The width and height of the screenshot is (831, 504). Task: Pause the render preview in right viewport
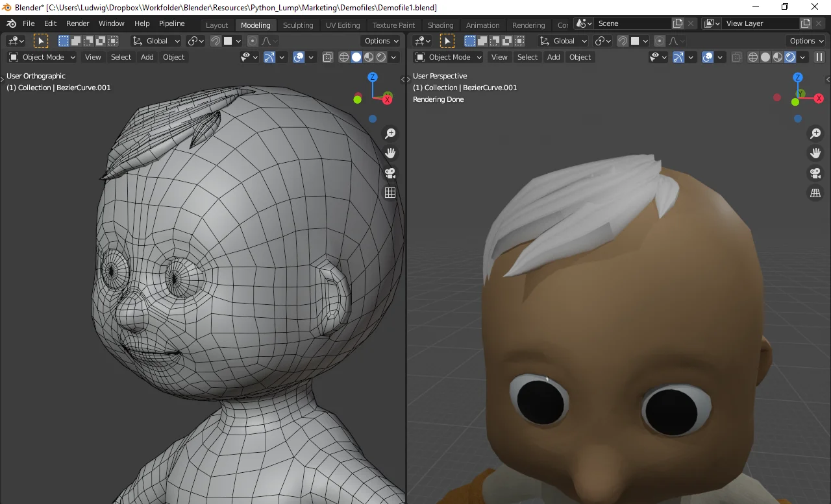click(x=819, y=57)
